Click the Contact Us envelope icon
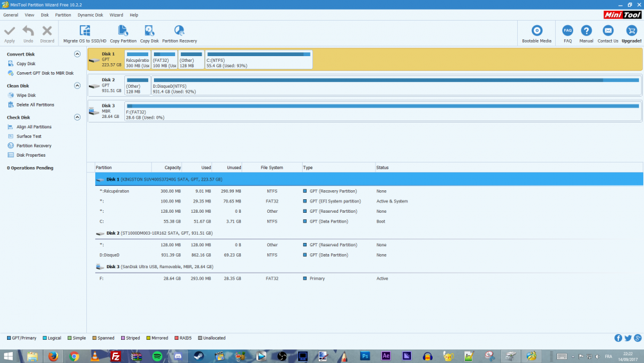The image size is (644, 363). 608,31
